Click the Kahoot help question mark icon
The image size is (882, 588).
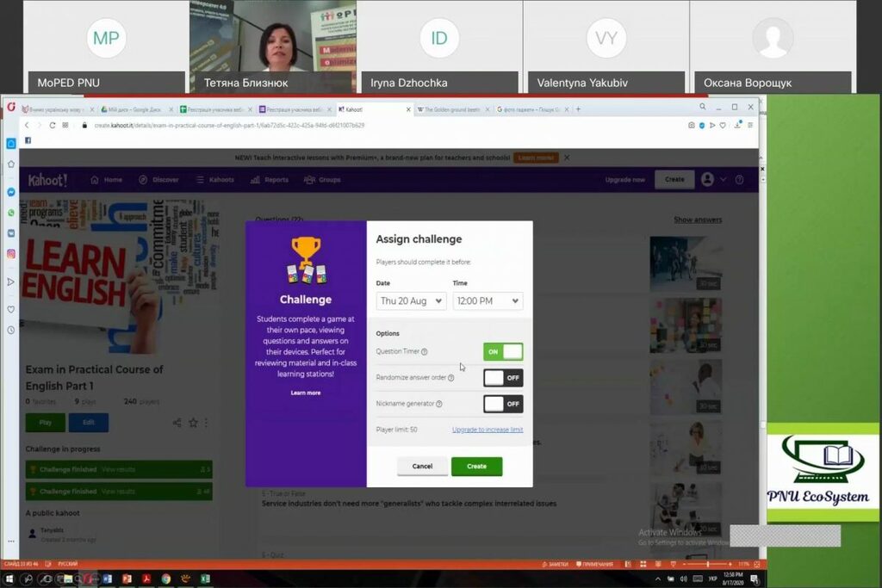pos(739,180)
